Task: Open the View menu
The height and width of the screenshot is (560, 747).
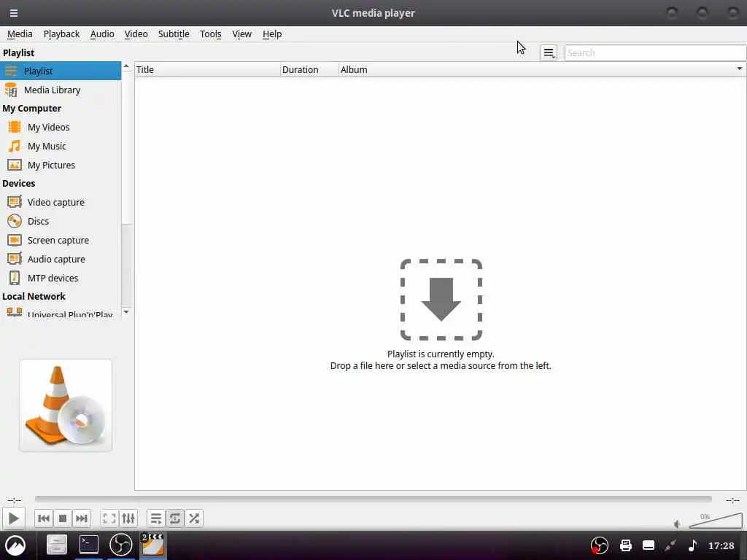Action: point(241,34)
